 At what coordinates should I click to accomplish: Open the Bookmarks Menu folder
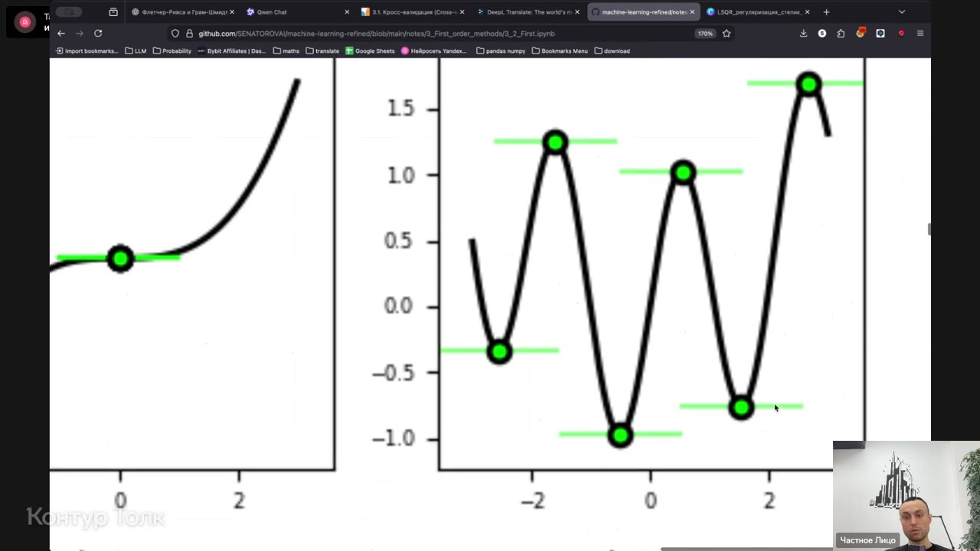pos(560,51)
